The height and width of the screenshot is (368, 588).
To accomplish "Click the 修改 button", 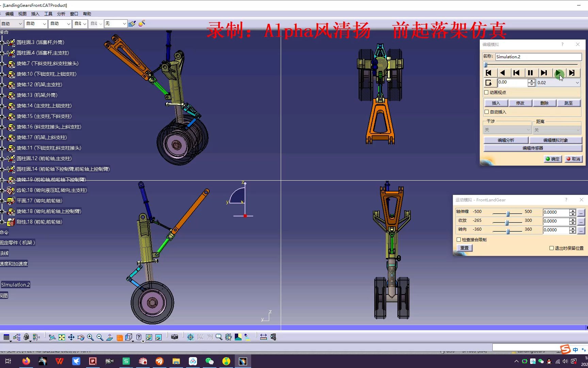I will tap(520, 103).
